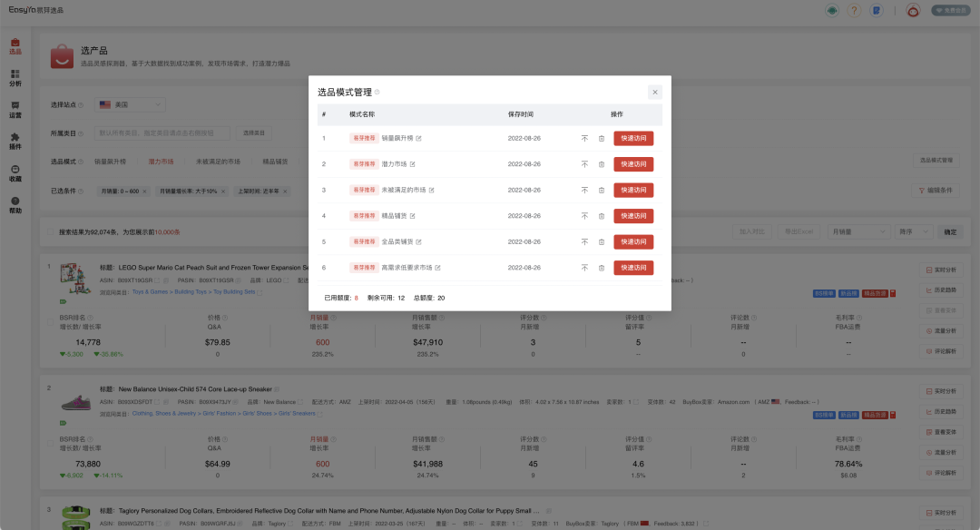Viewport: 980px width, 530px height.
Task: Click 查看变体 for the New Balance product
Action: click(x=941, y=432)
